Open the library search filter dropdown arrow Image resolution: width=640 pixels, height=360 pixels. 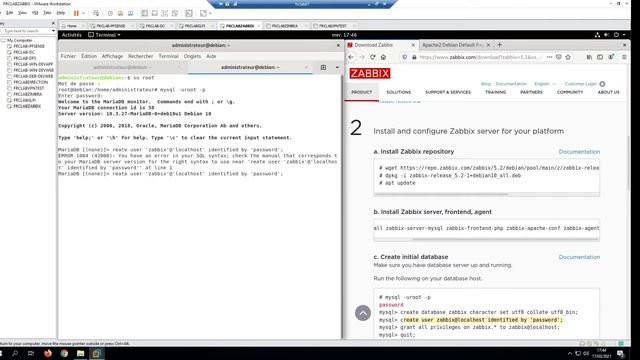(53, 31)
